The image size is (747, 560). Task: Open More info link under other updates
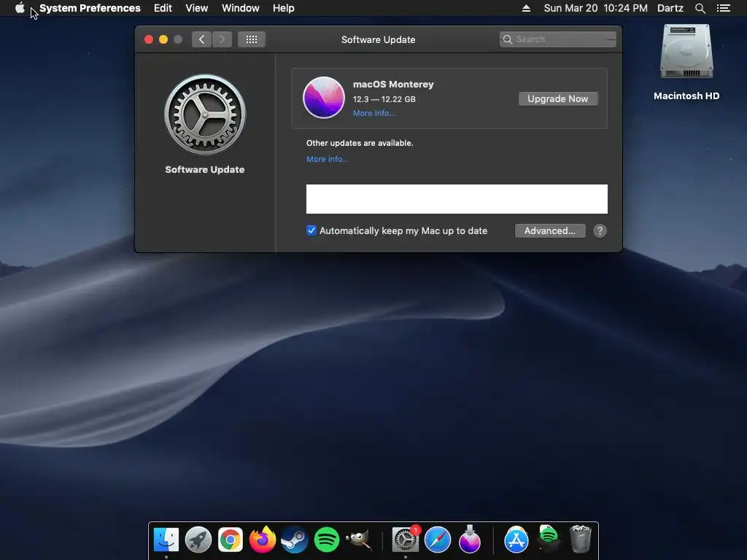pyautogui.click(x=328, y=159)
